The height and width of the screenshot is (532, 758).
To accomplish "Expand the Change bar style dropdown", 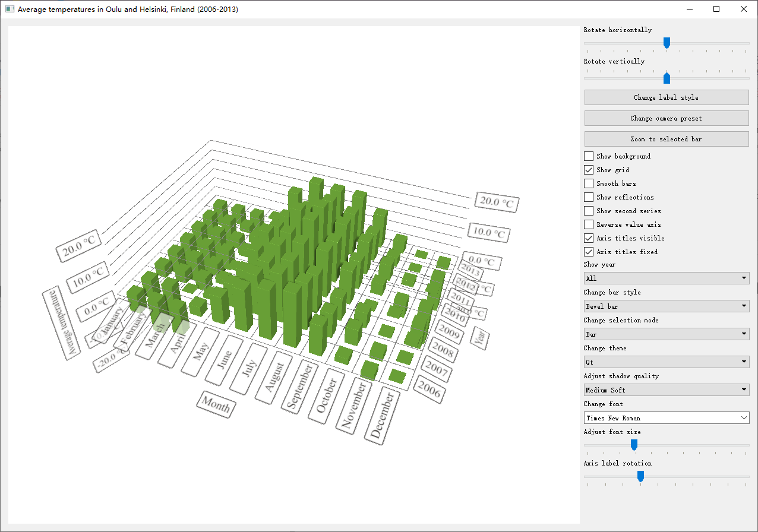I will (666, 306).
